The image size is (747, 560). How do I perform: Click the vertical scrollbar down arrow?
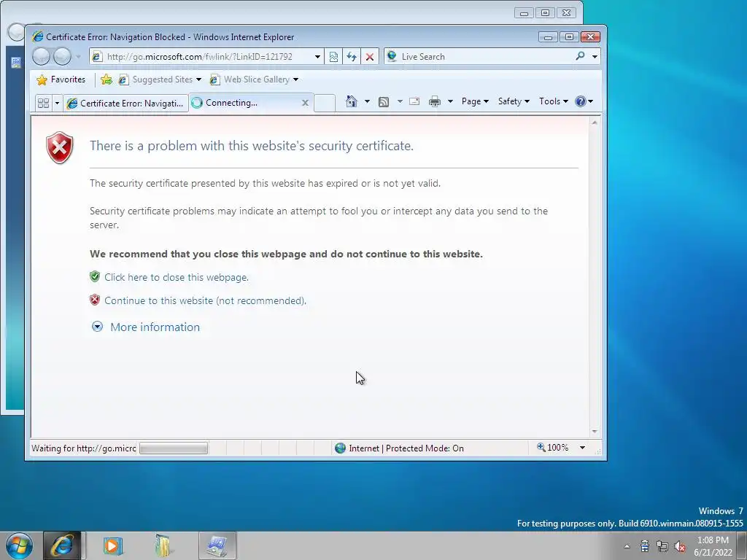[x=594, y=432]
